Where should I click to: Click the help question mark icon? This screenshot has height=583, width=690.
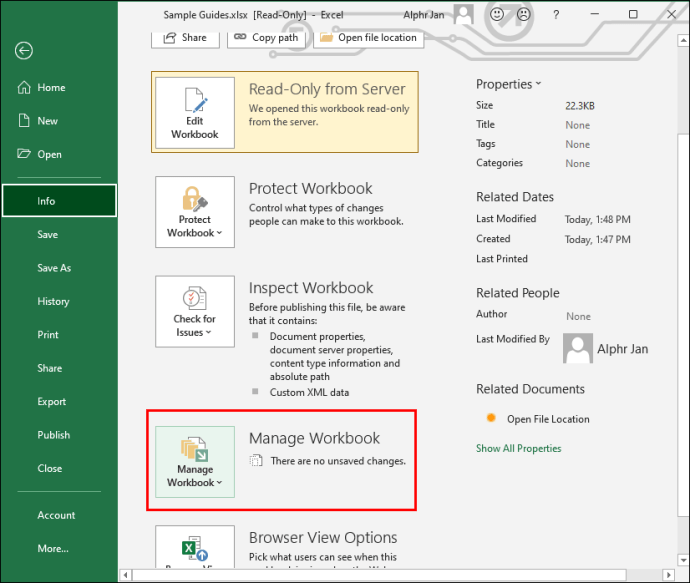point(556,15)
